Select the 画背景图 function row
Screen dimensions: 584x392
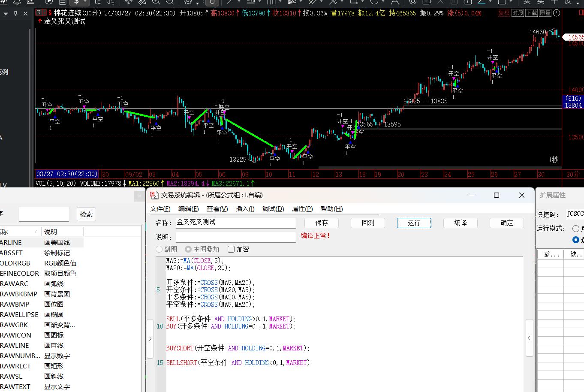42,294
